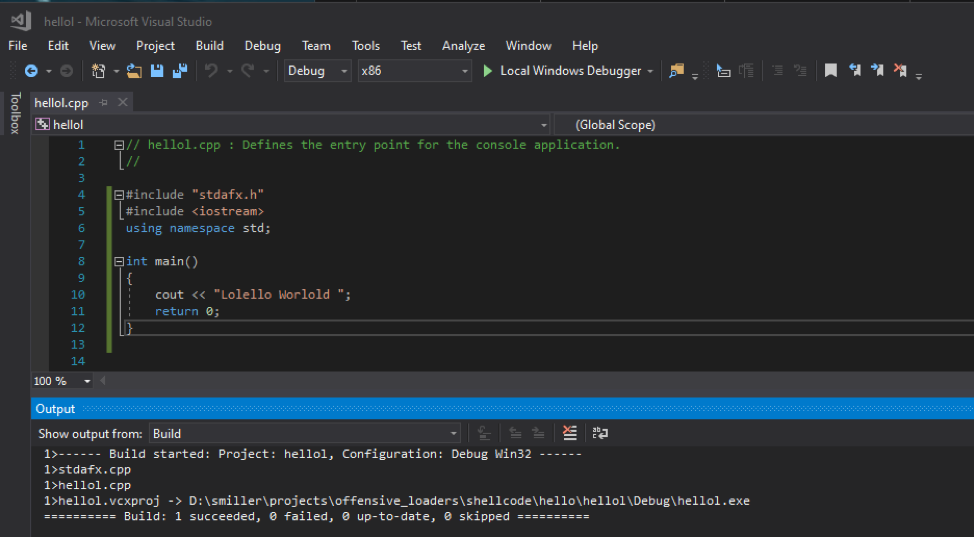This screenshot has height=537, width=974.
Task: Open the Window menu
Action: (x=529, y=46)
